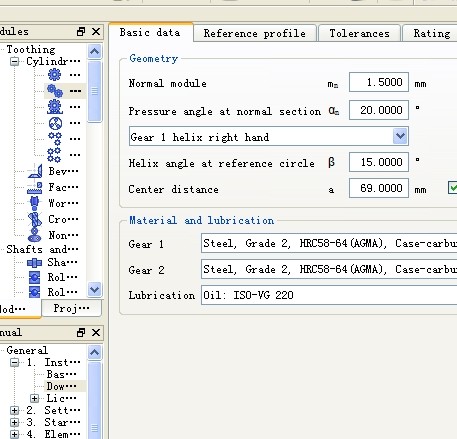Image resolution: width=457 pixels, height=439 pixels.
Task: Switch to the Mod... panel tab
Action: tap(20, 309)
